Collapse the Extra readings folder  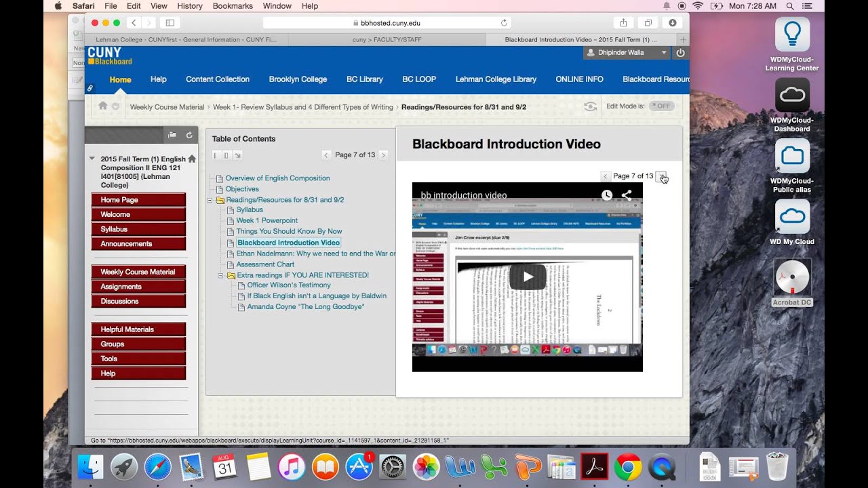pyautogui.click(x=221, y=276)
